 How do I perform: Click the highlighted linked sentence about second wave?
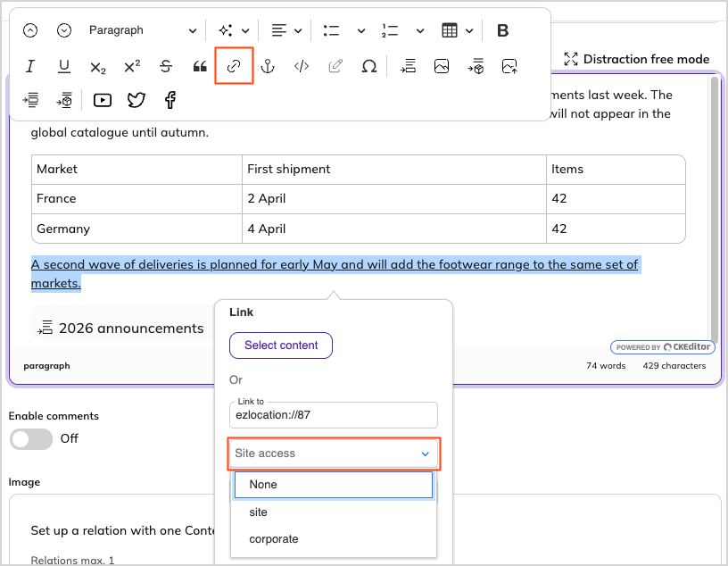pyautogui.click(x=335, y=274)
